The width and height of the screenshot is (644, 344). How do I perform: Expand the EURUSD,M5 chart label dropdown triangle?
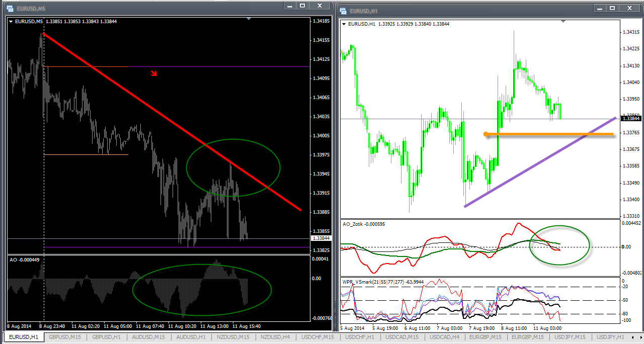point(11,22)
